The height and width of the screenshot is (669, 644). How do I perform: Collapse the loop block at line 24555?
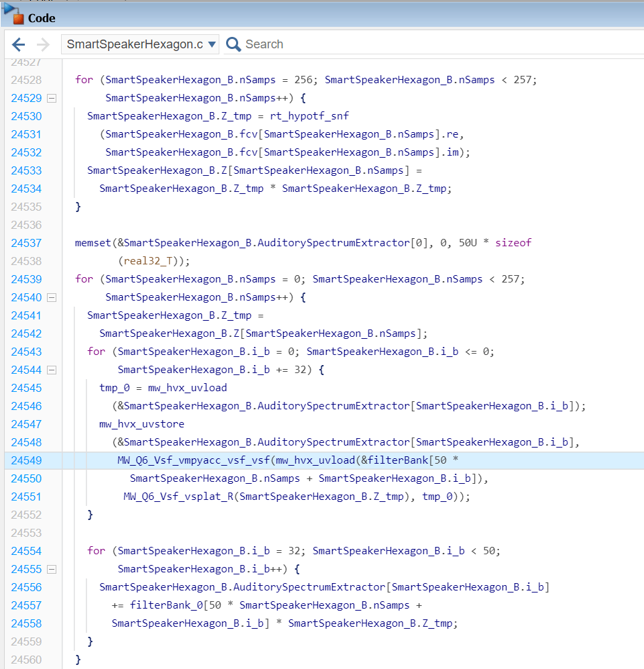[x=52, y=569]
